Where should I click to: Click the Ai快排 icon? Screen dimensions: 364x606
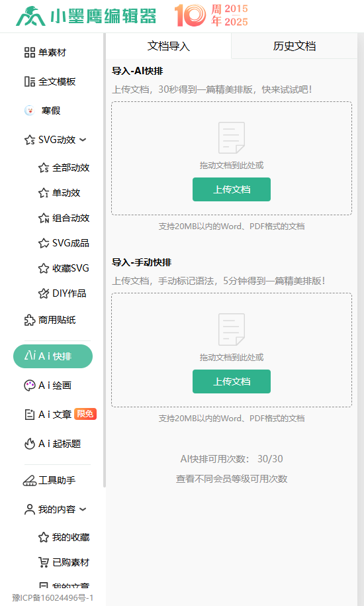[30, 356]
